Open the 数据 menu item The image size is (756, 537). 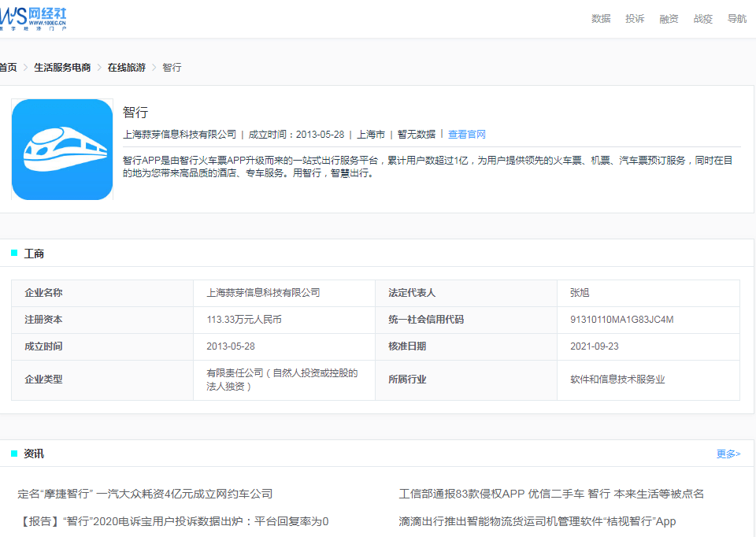pyautogui.click(x=601, y=18)
